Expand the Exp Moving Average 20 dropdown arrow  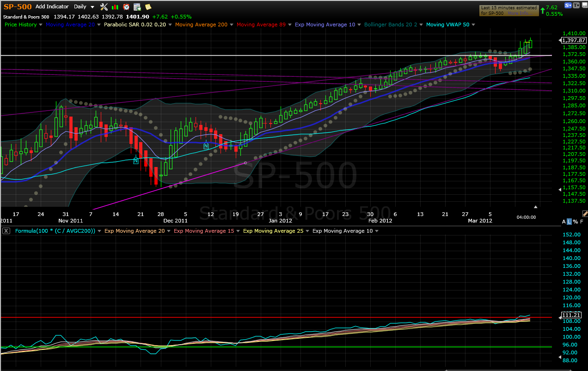169,231
